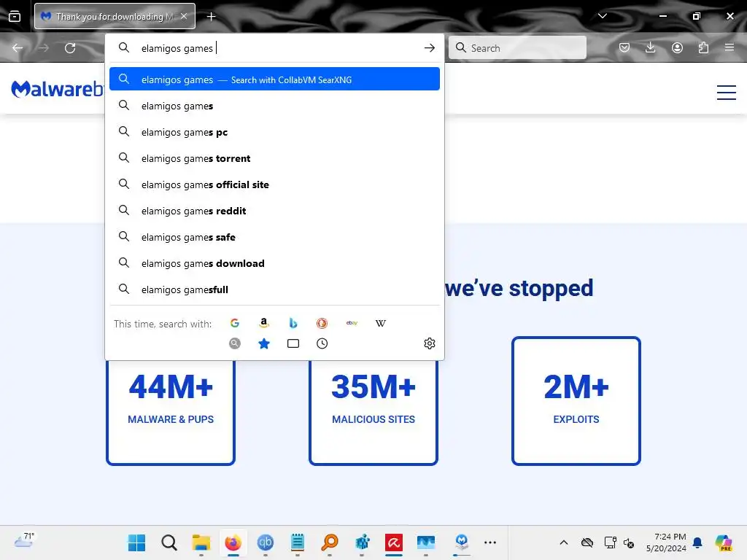747x560 pixels.
Task: Close the Thank you for downloading tab
Action: [x=184, y=16]
